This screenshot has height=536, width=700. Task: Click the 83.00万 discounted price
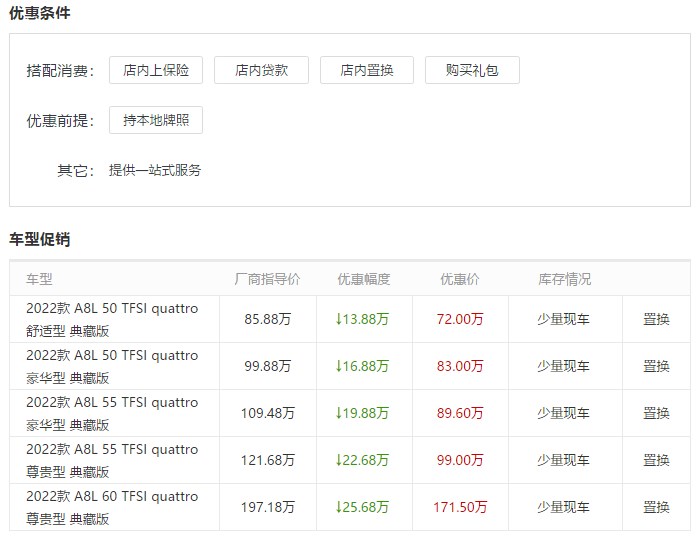(460, 366)
